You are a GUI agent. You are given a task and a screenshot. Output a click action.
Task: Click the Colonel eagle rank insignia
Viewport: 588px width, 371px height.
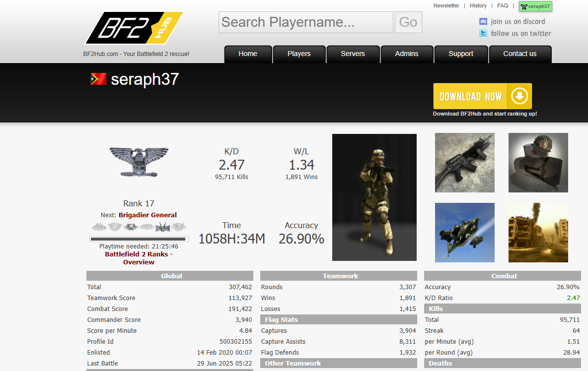[x=139, y=162]
